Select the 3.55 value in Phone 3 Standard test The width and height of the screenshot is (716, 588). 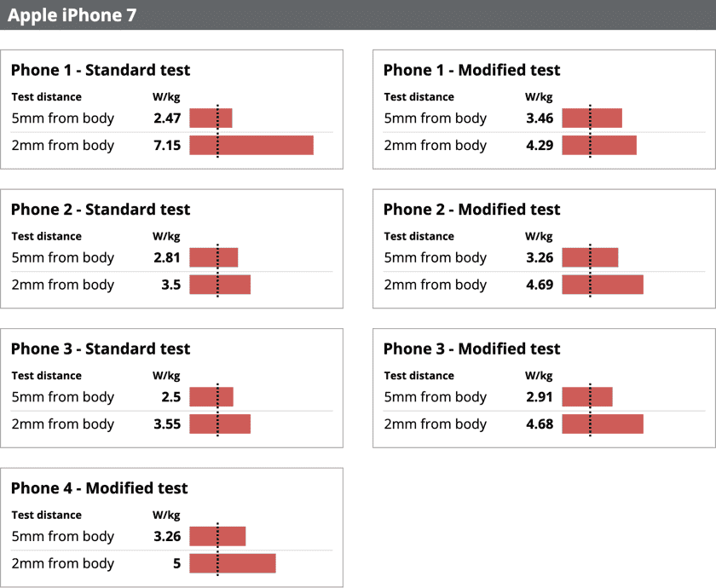[167, 424]
